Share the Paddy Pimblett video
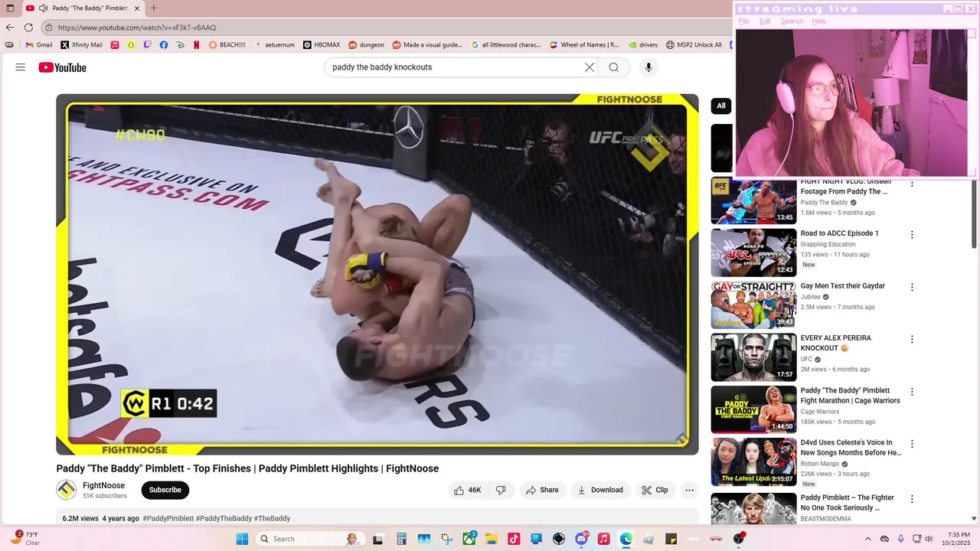The image size is (980, 551). (541, 490)
